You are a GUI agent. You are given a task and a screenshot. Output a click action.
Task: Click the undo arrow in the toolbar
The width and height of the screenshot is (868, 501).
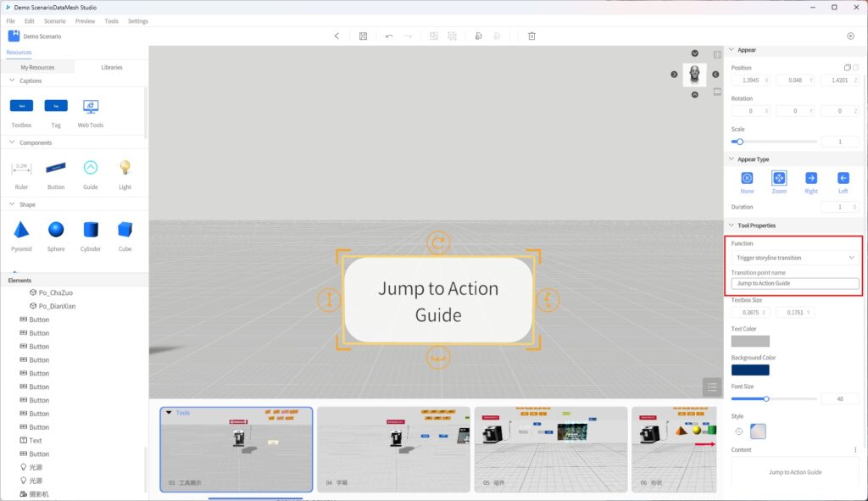pyautogui.click(x=389, y=36)
